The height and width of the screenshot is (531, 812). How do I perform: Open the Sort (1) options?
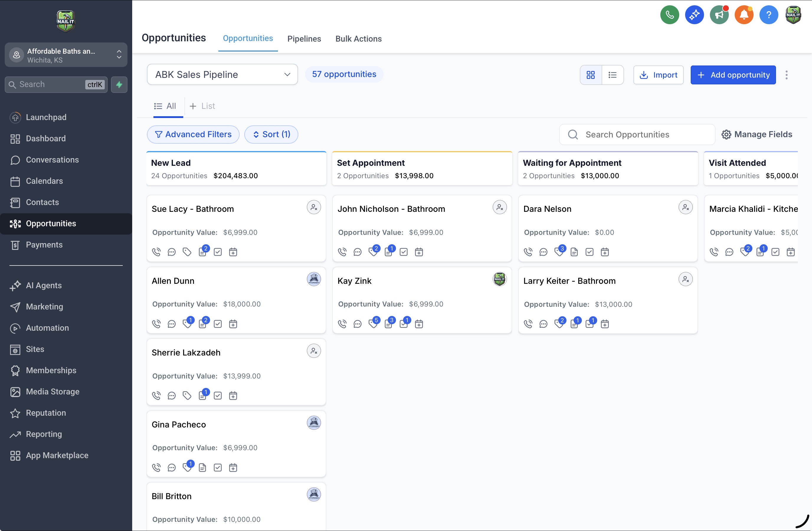click(271, 134)
